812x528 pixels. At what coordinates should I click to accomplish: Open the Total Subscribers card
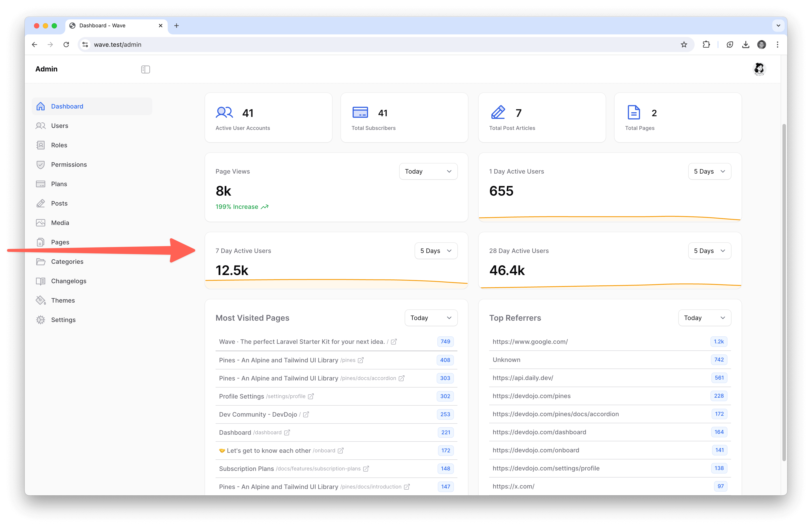click(x=404, y=118)
